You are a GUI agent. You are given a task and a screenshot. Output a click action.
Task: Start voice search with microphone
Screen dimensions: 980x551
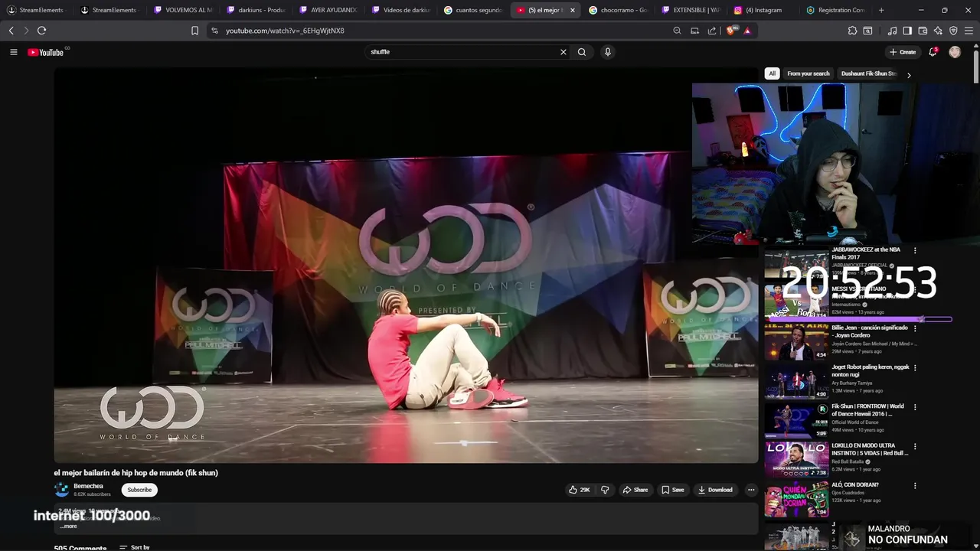coord(608,52)
